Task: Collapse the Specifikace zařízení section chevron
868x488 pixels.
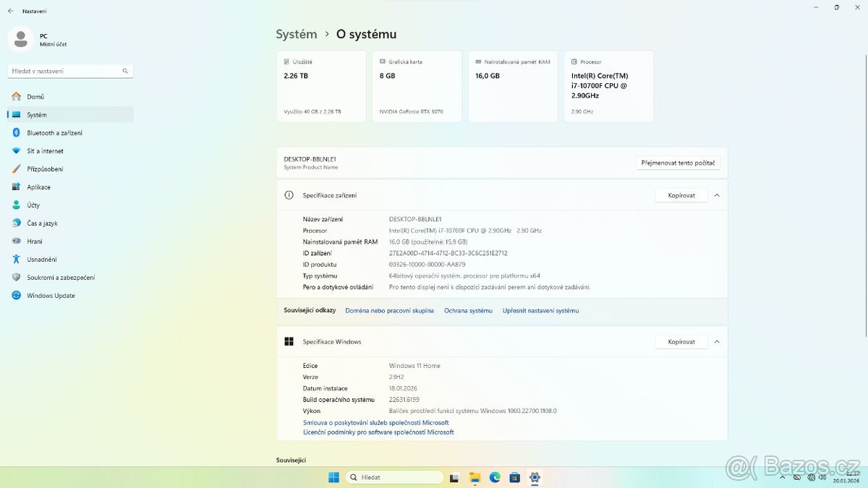Action: (x=717, y=194)
